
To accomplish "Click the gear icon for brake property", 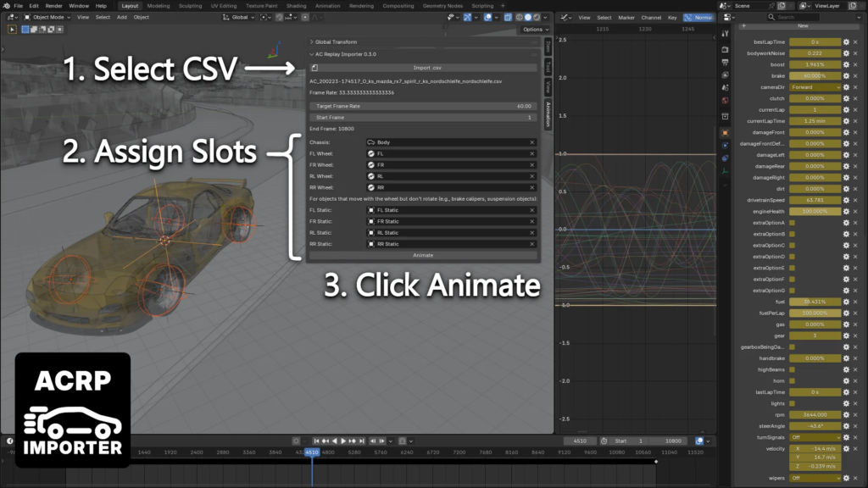I will [846, 75].
